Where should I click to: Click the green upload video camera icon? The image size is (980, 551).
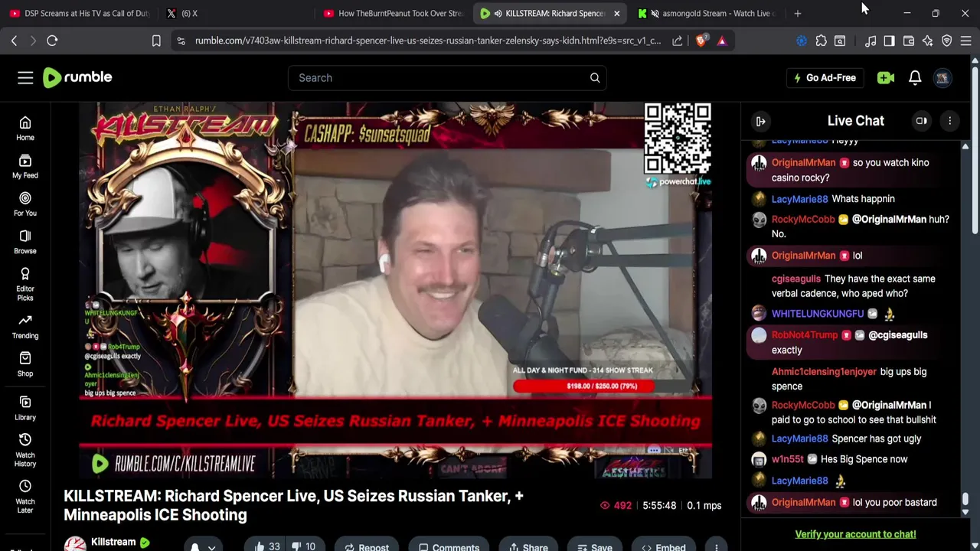886,77
